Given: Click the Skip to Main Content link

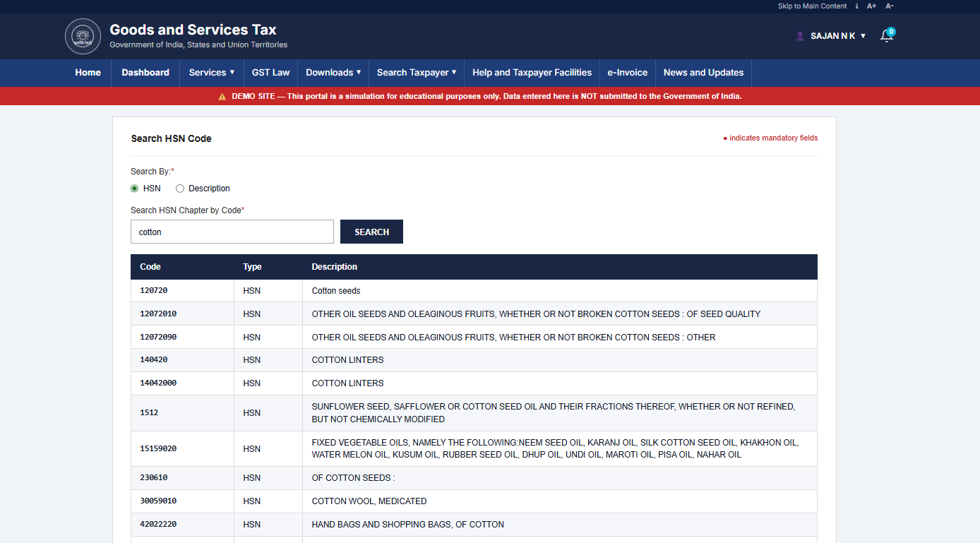Looking at the screenshot, I should point(812,6).
